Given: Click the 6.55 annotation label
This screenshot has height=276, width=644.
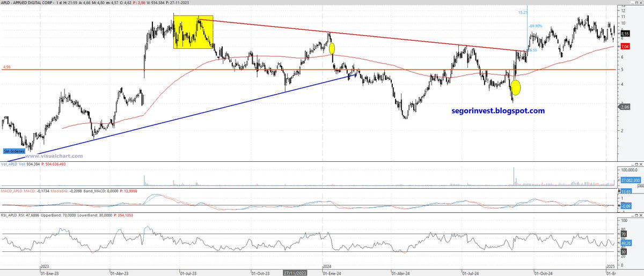Looking at the screenshot, I should (533, 50).
